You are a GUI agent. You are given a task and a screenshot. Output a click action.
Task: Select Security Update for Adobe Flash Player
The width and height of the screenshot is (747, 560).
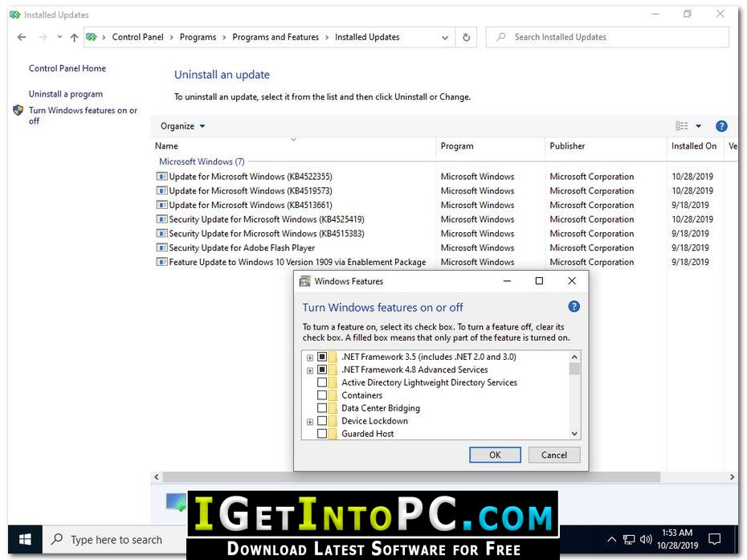[x=242, y=247]
